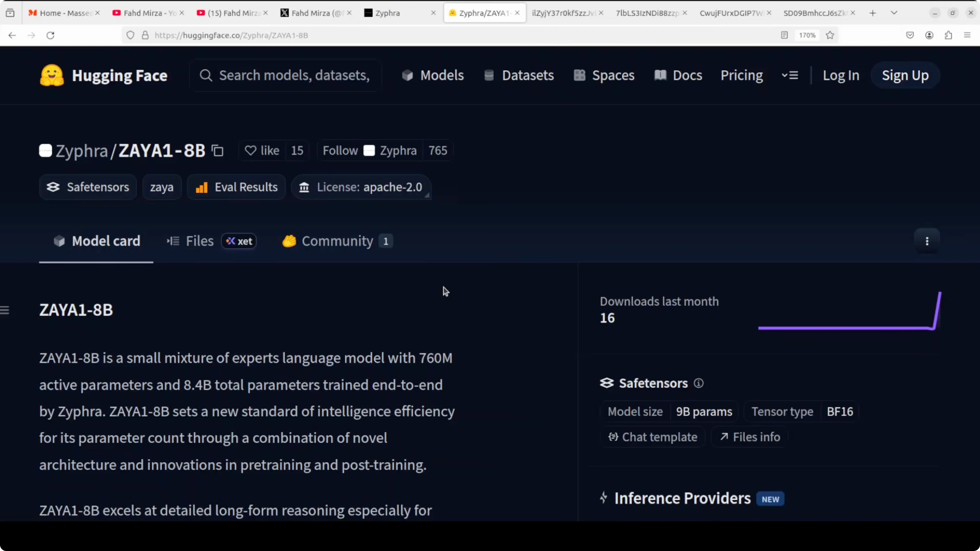
Task: Switch to the Community tab
Action: pyautogui.click(x=337, y=241)
